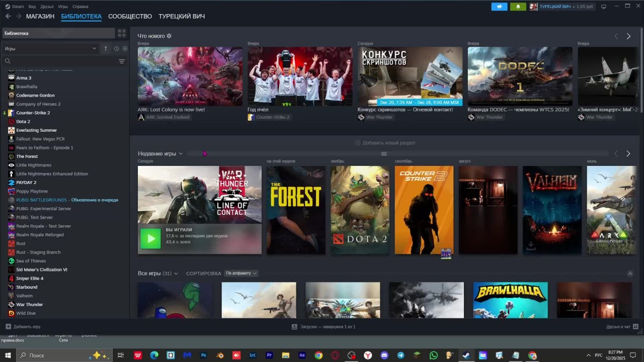Open the Вид menu

(x=32, y=7)
